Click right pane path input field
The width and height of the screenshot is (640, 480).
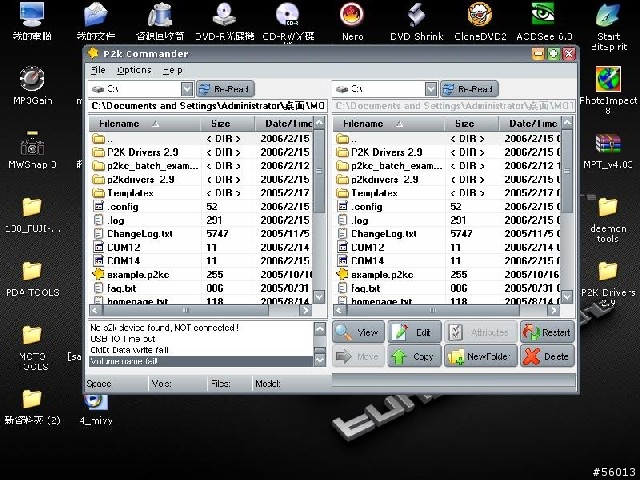(453, 106)
